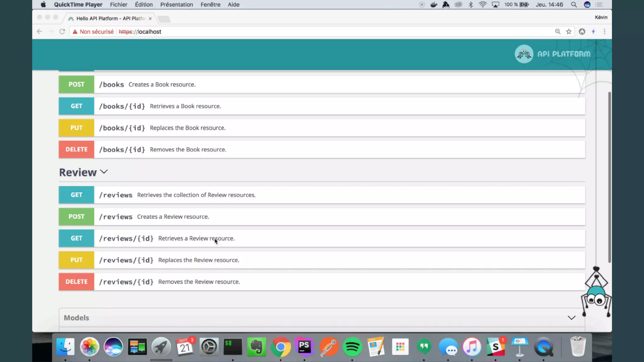Click the browser reload icon

click(x=62, y=31)
